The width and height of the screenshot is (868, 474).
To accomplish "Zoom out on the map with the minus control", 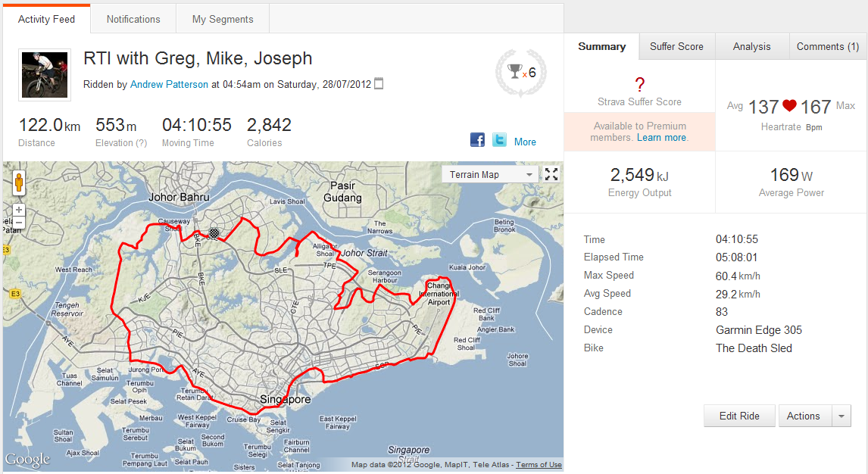I will [18, 222].
